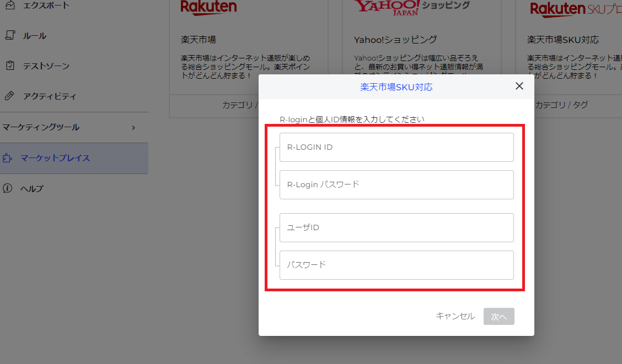Click the キャンセル button
This screenshot has width=622, height=364.
pyautogui.click(x=455, y=316)
